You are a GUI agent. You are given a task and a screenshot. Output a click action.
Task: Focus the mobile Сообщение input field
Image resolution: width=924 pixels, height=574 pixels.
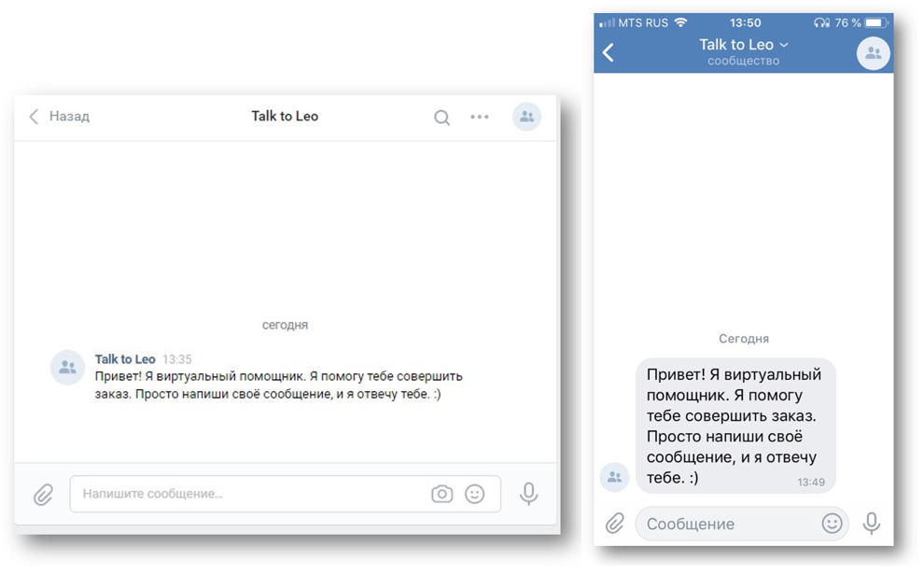(x=723, y=524)
